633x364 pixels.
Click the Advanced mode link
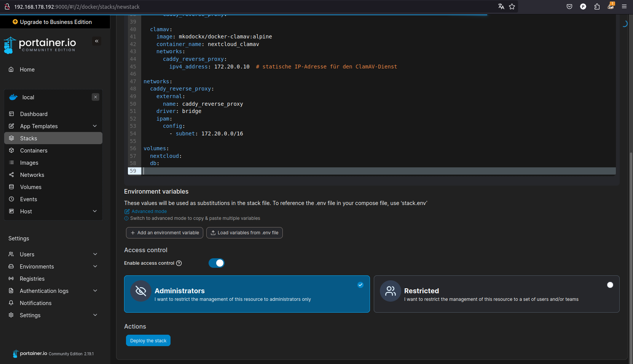tap(149, 211)
